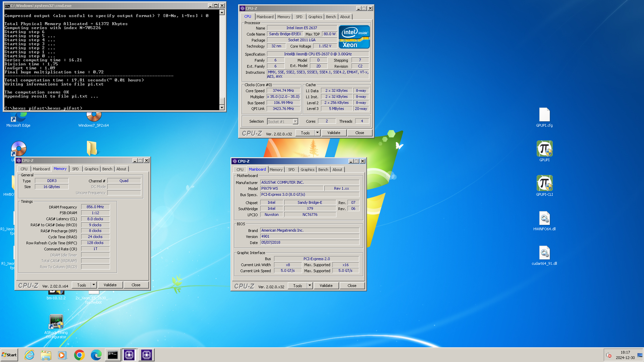Click Tools button in CPU tab window
644x362 pixels.
[305, 133]
